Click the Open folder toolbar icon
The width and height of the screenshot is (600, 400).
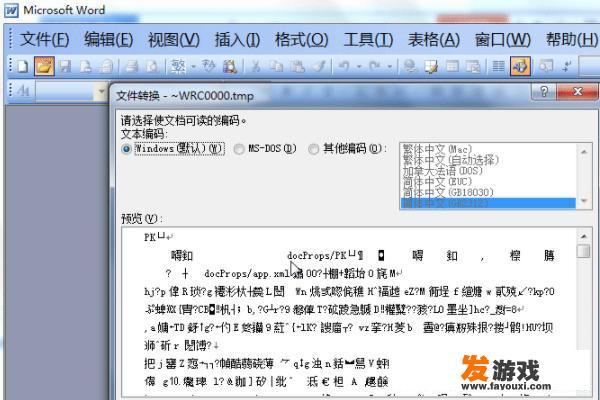click(44, 67)
